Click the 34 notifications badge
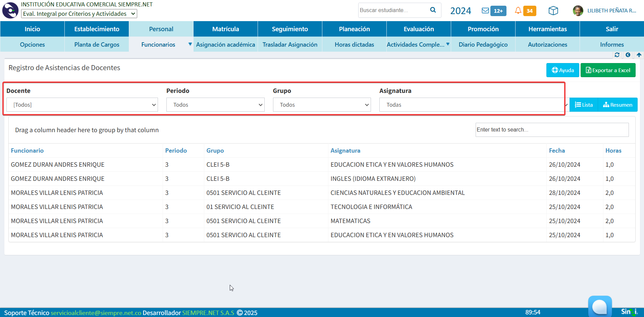 point(530,11)
